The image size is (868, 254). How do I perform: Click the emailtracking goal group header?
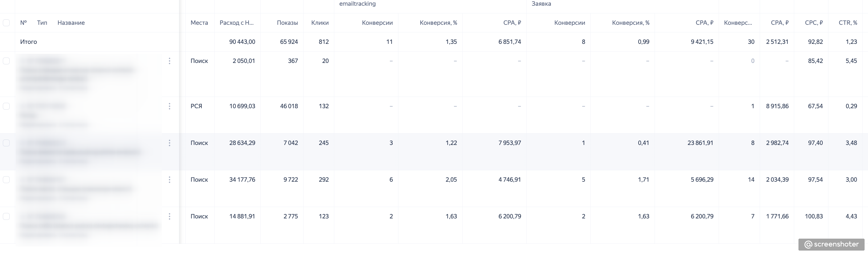(x=357, y=4)
